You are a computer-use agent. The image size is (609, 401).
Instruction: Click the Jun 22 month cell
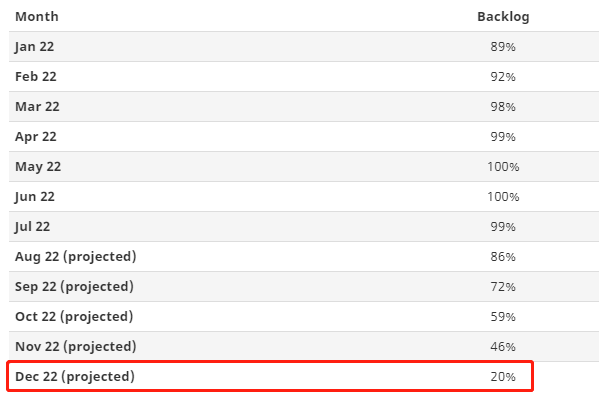tap(35, 197)
